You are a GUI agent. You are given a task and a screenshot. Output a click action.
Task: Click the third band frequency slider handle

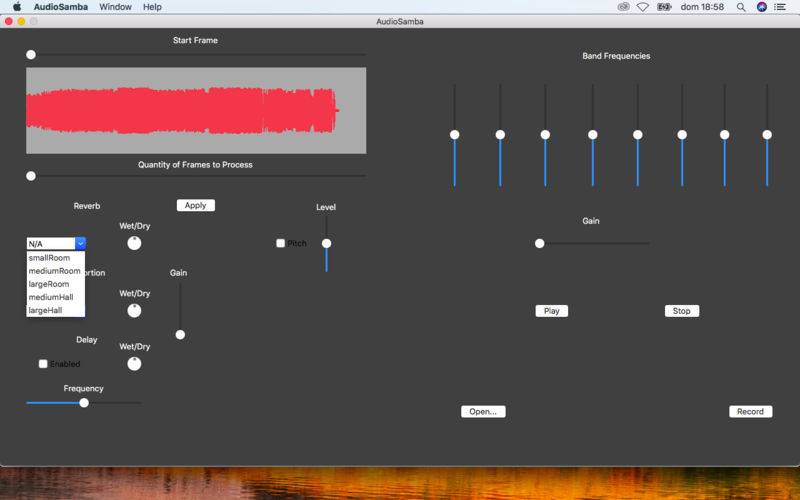pyautogui.click(x=545, y=135)
